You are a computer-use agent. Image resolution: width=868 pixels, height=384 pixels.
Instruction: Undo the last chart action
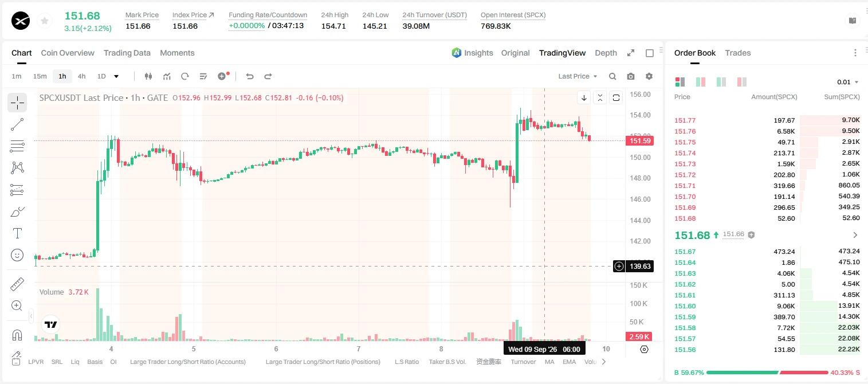tap(249, 76)
